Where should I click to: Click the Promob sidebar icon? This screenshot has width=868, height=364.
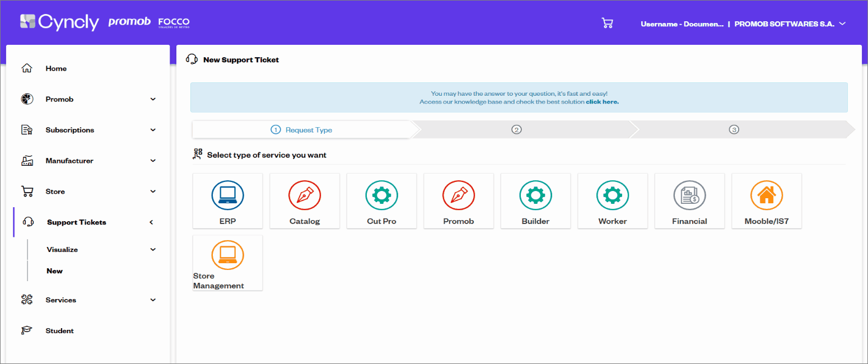click(x=27, y=99)
